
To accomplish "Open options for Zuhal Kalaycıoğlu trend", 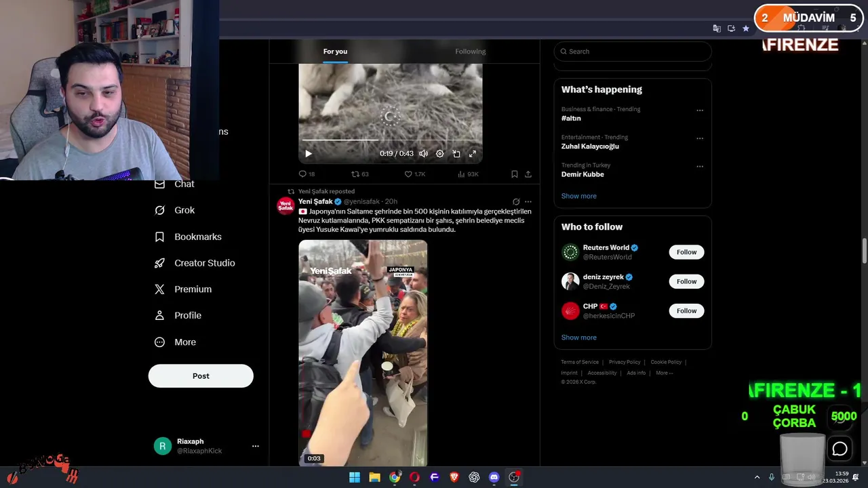I will 700,138.
